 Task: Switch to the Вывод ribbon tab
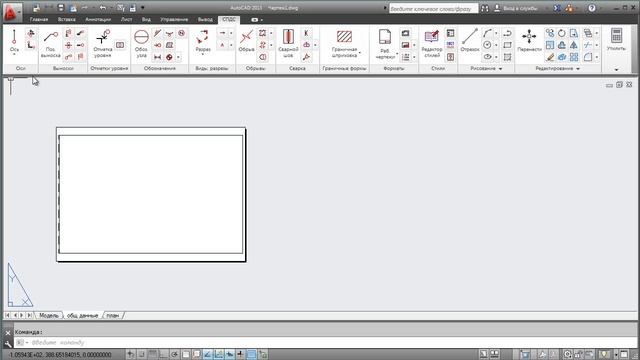click(205, 20)
